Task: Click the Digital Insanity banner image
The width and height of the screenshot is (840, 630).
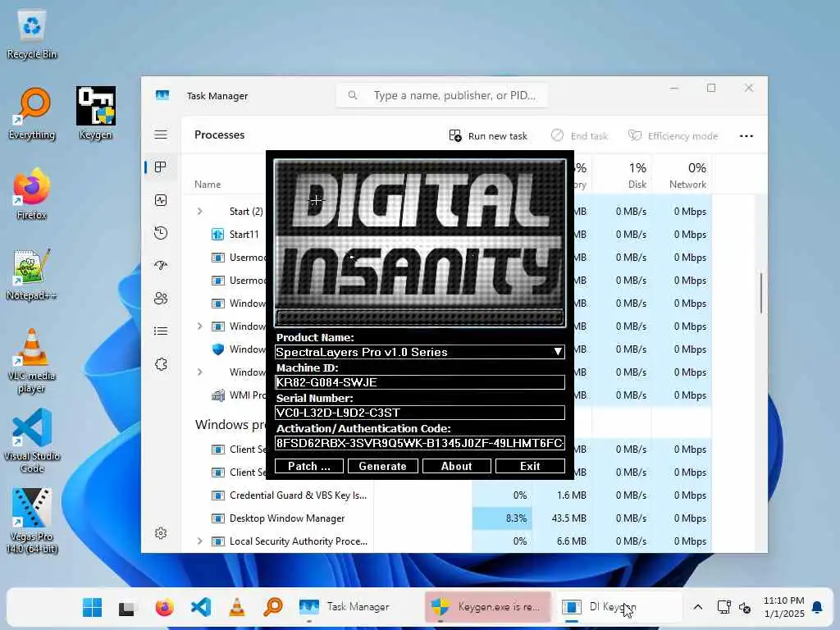Action: point(420,243)
